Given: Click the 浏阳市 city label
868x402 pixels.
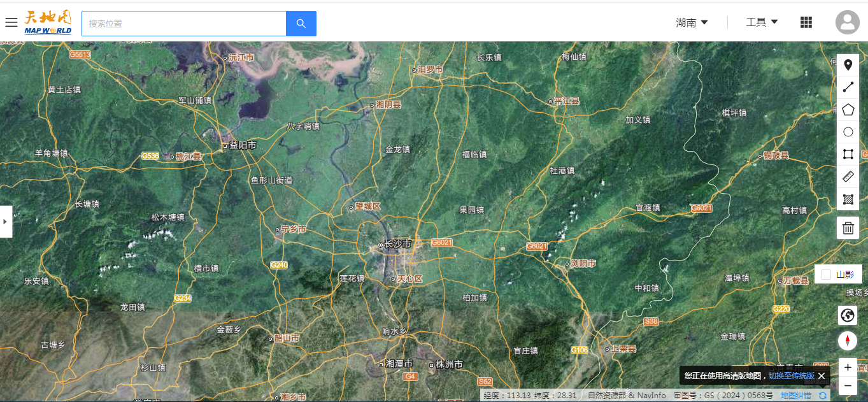Looking at the screenshot, I should (583, 263).
